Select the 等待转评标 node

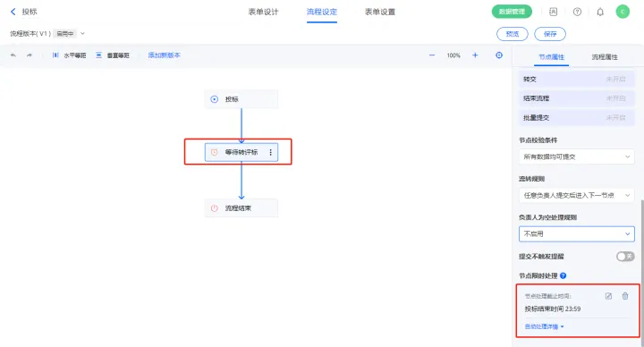[x=241, y=152]
